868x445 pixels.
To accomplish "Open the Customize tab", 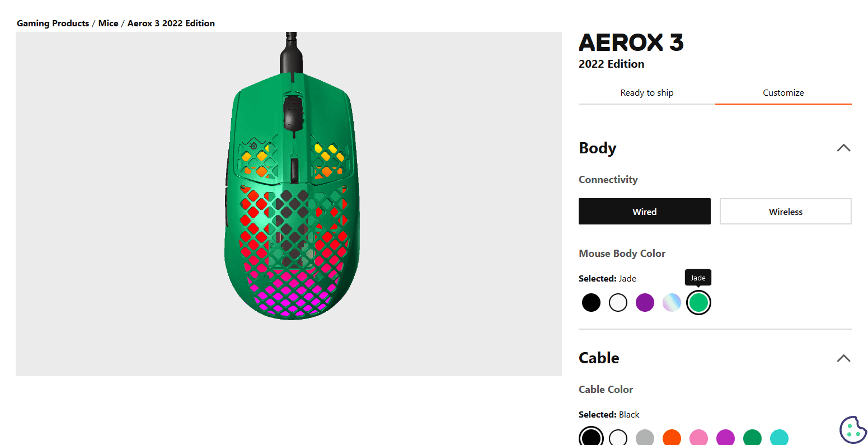I will [783, 92].
